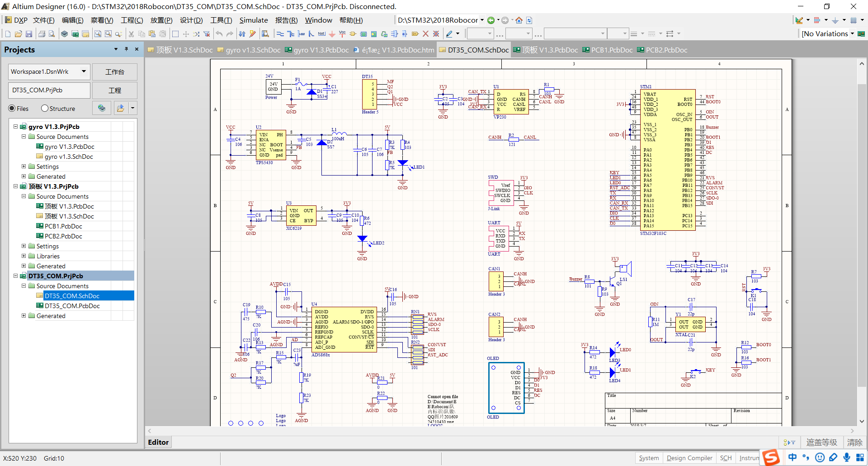Viewport: 868px width, 466px height.
Task: Click the Print preview icon
Action: tap(52, 34)
